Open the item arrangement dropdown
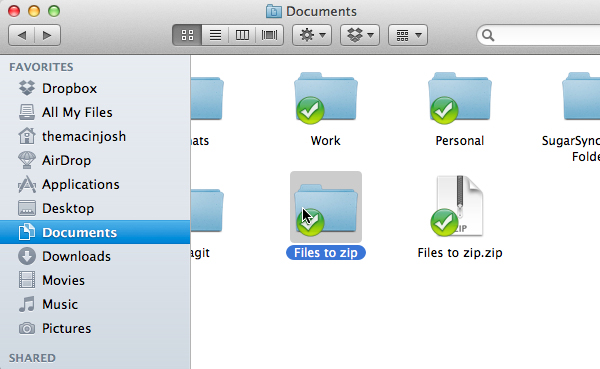 click(x=408, y=35)
